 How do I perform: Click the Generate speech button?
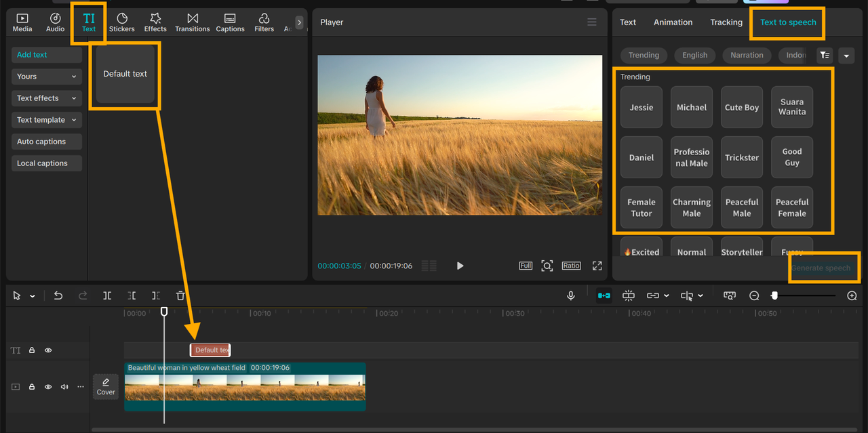[x=821, y=268]
